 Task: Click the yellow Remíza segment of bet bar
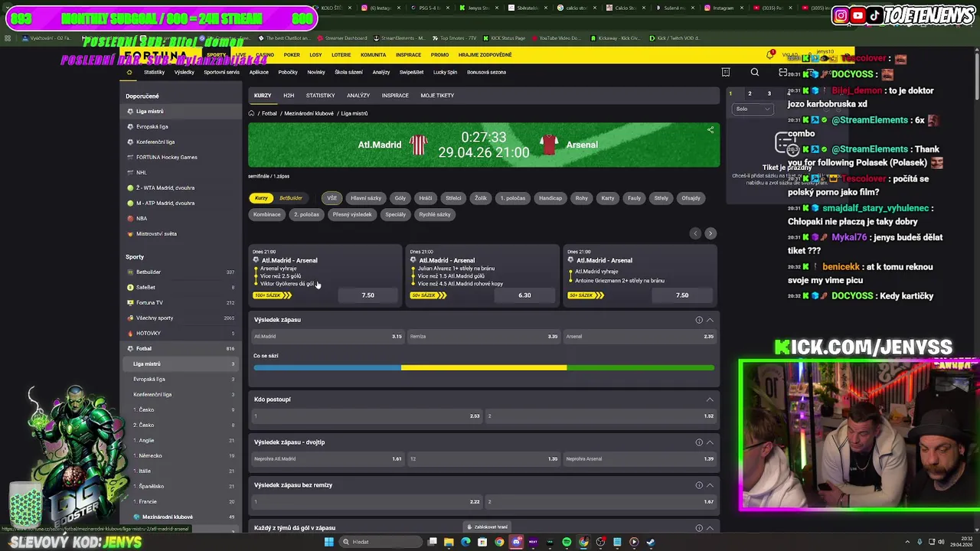pyautogui.click(x=484, y=368)
